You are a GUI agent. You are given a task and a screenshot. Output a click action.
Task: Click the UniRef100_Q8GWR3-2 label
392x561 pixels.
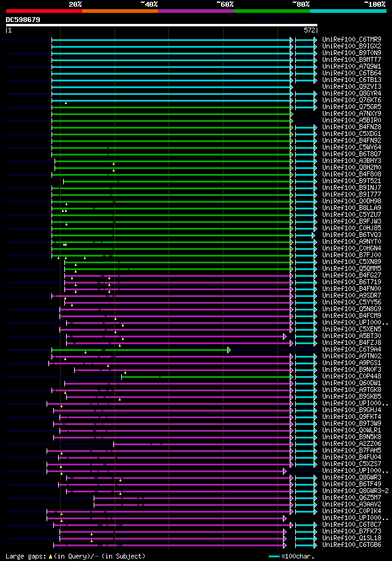pyautogui.click(x=355, y=491)
